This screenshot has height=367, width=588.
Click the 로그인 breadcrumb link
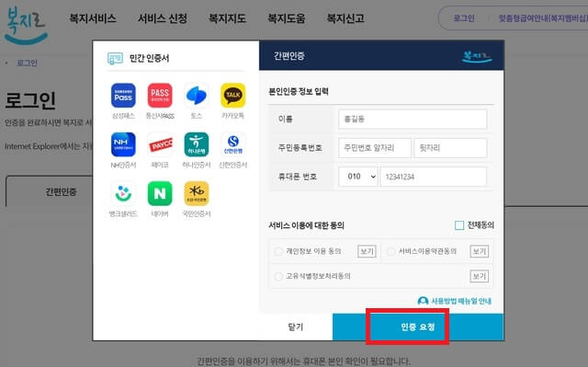coord(27,63)
